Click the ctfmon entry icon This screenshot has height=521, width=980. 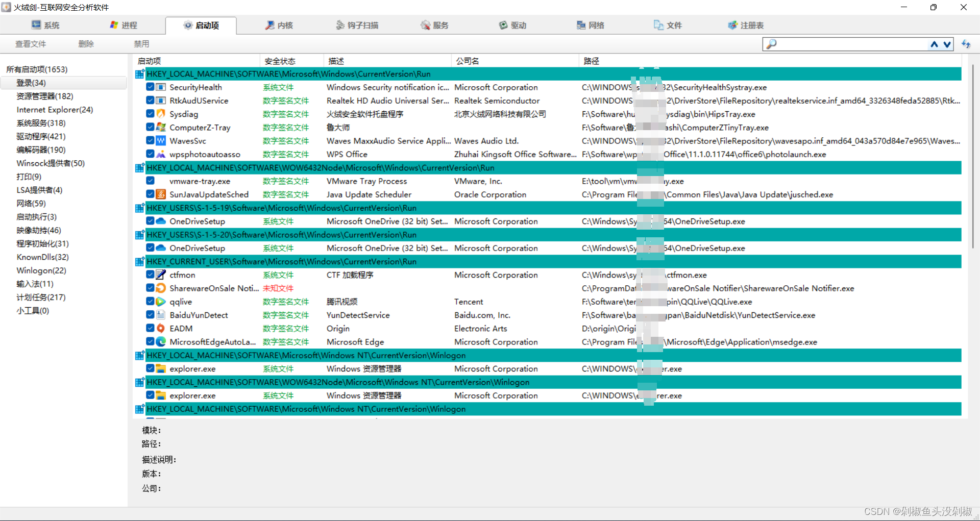pos(161,275)
